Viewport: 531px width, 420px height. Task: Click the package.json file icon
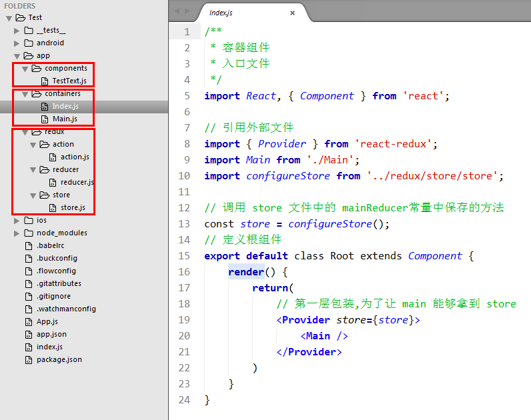click(x=29, y=360)
